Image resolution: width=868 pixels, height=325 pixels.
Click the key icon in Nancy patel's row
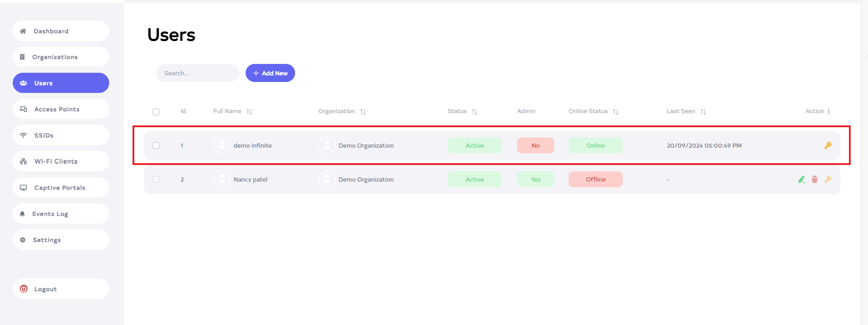point(828,179)
